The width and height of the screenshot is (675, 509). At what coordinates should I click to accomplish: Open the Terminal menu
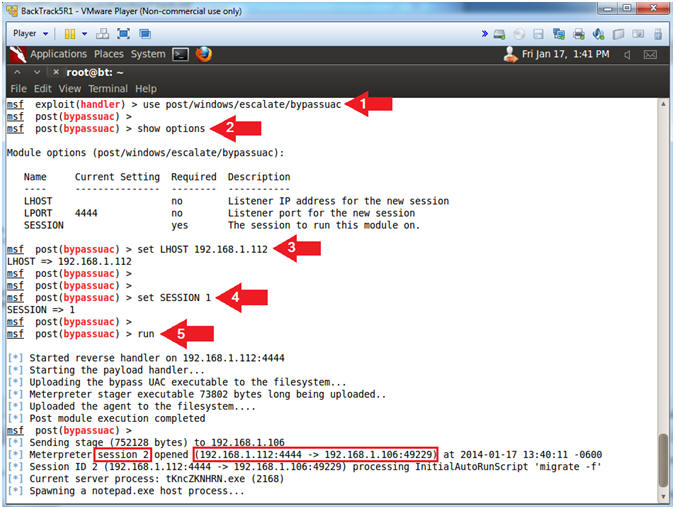108,89
